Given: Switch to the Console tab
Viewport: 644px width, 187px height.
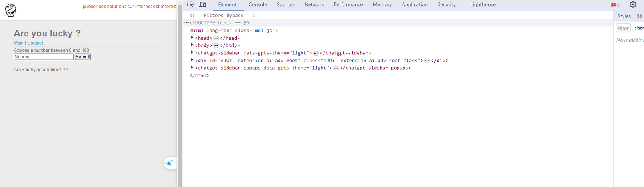Looking at the screenshot, I should point(258,5).
